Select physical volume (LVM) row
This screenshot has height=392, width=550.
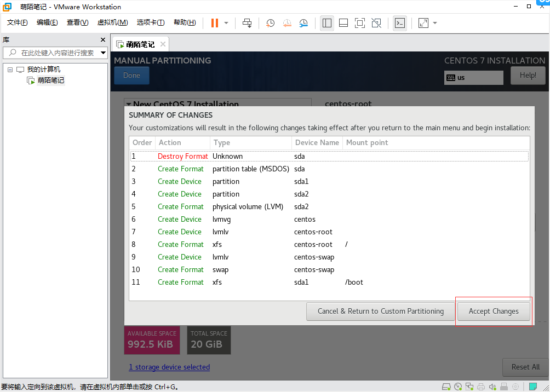[329, 207]
